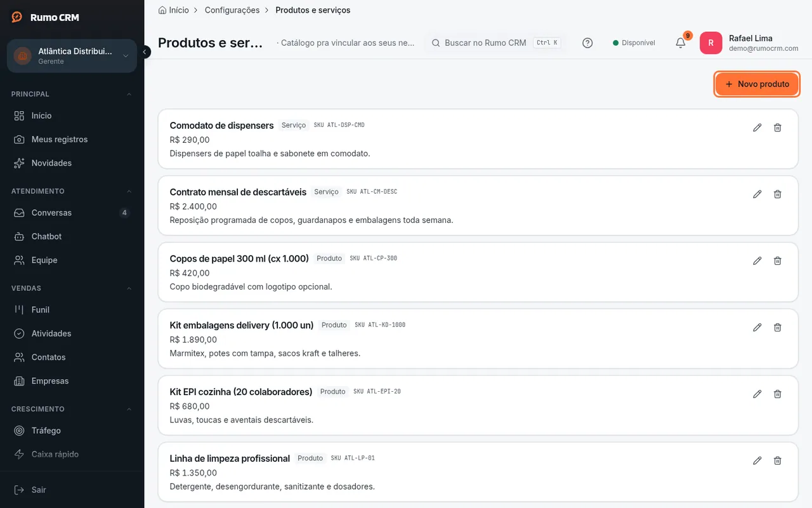Go to Configurações breadcrumb
The height and width of the screenshot is (508, 812).
point(232,10)
